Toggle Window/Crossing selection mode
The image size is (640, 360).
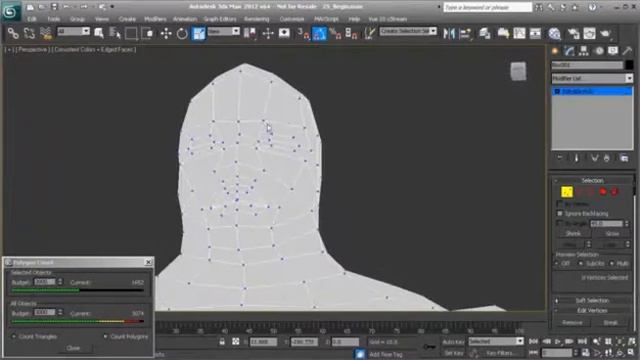148,33
